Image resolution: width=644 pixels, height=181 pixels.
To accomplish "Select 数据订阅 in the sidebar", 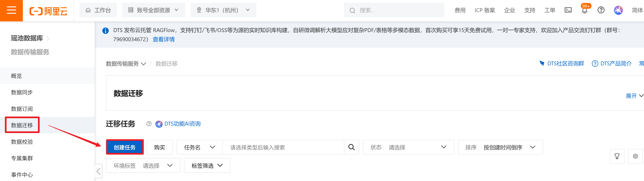I will tap(47, 109).
